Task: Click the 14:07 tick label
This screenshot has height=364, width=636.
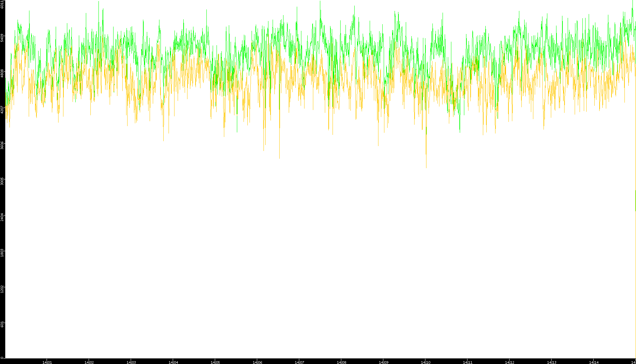Action: point(299,362)
